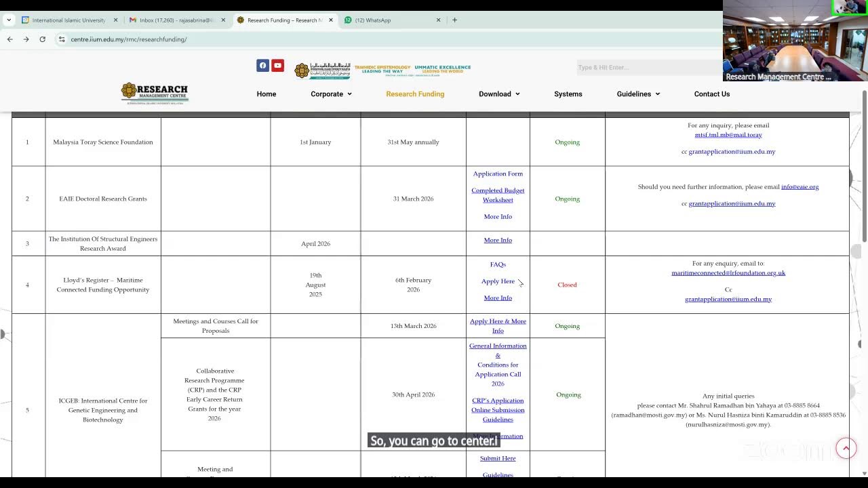Expand the Corporate dropdown menu

coord(331,94)
